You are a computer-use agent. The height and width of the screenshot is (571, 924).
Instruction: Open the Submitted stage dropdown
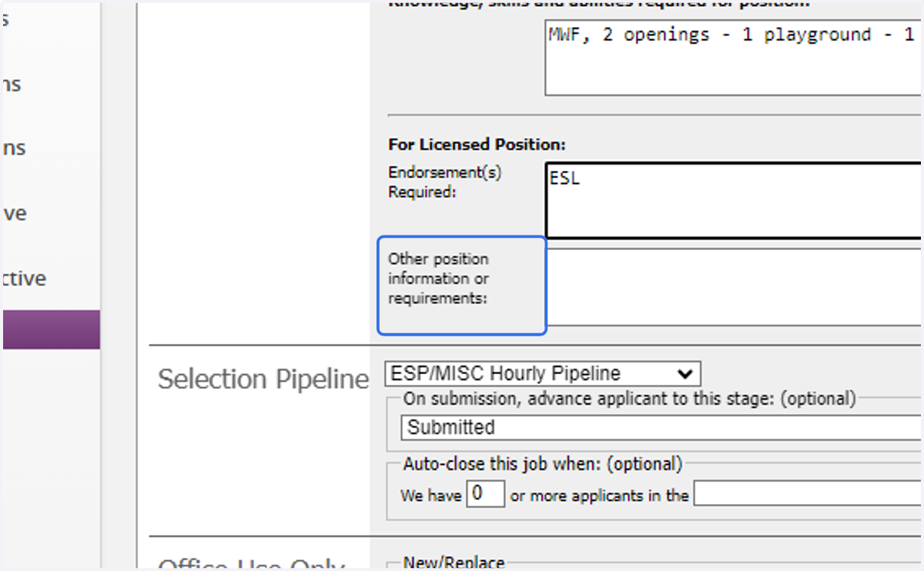point(662,427)
